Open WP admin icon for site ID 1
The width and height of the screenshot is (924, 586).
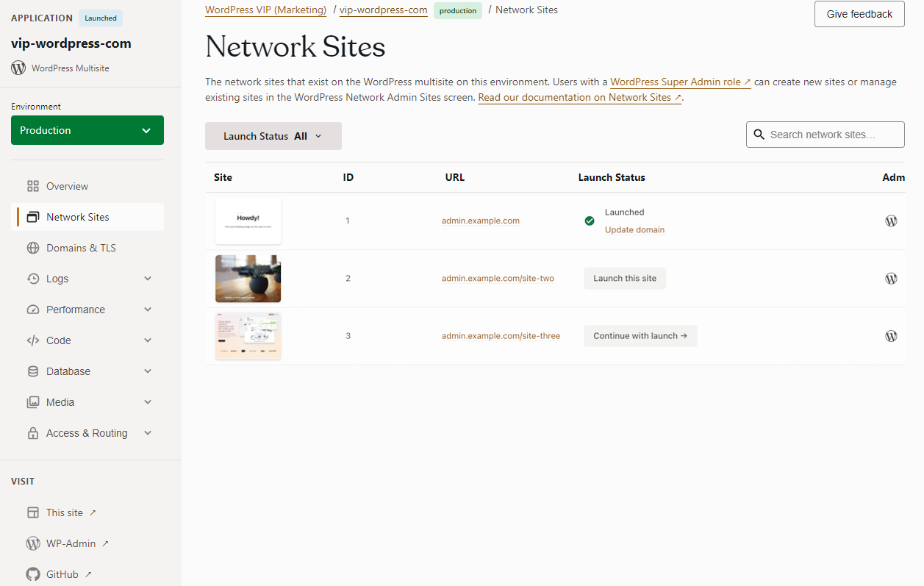(x=891, y=221)
